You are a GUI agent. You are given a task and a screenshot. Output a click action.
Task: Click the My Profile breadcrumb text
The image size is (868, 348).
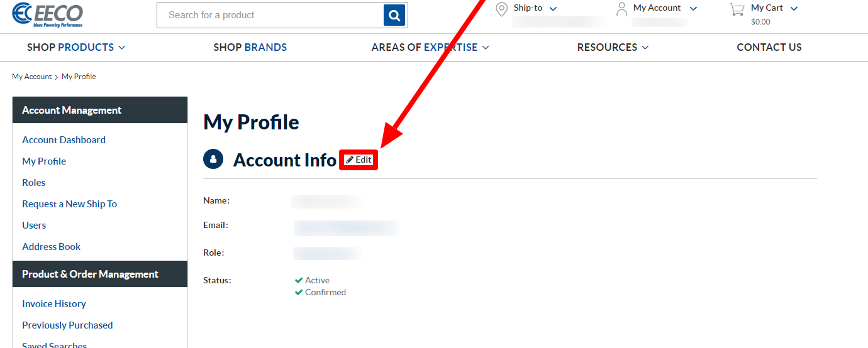(79, 77)
